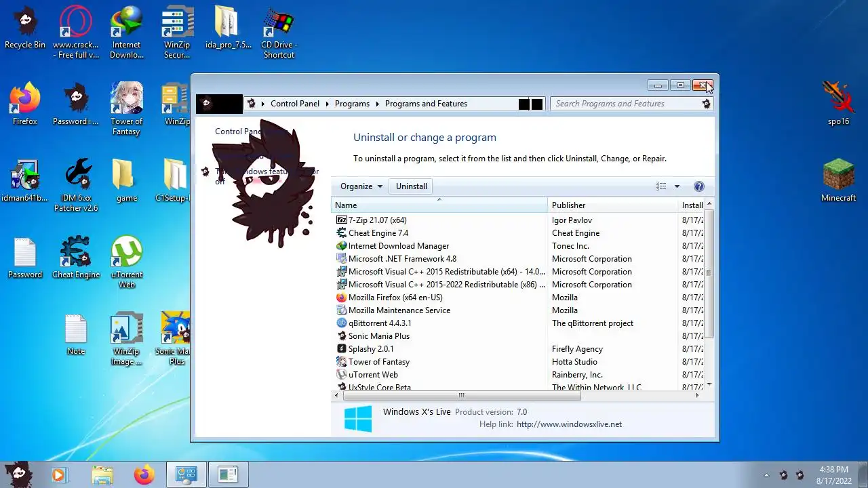Open the Internet Download Manager desktop shortcut
The image size is (868, 488).
[x=127, y=33]
